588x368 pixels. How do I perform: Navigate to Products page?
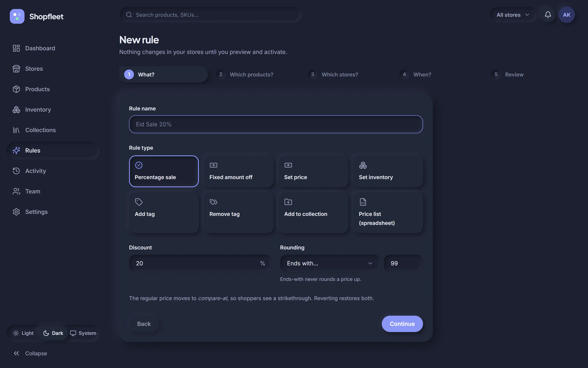(x=53, y=89)
